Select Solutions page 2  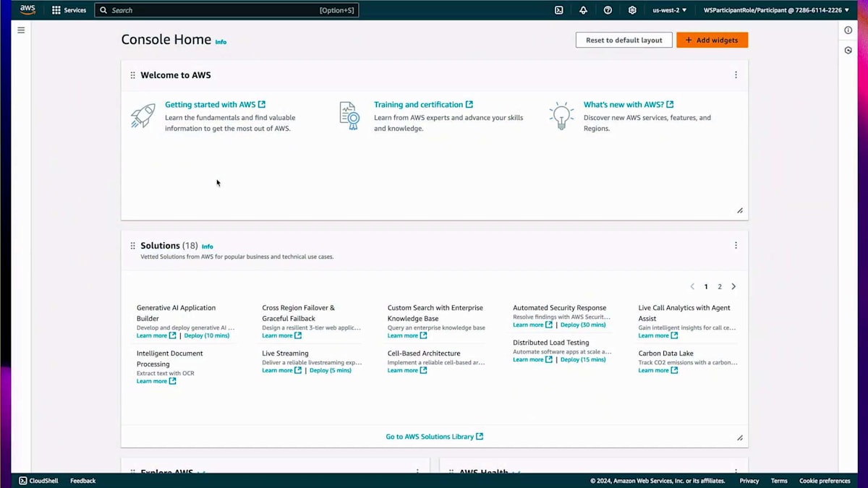point(720,287)
